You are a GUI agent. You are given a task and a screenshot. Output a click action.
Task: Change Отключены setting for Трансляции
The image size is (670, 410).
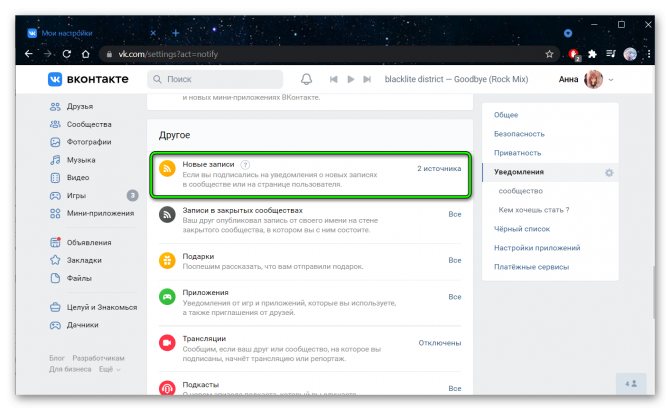click(440, 343)
